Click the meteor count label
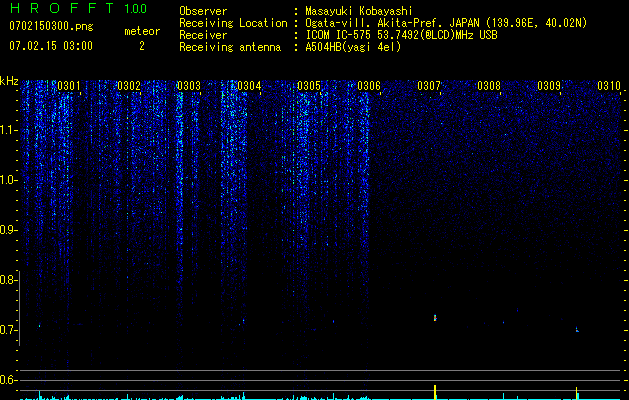This screenshot has width=629, height=400. tap(142, 31)
